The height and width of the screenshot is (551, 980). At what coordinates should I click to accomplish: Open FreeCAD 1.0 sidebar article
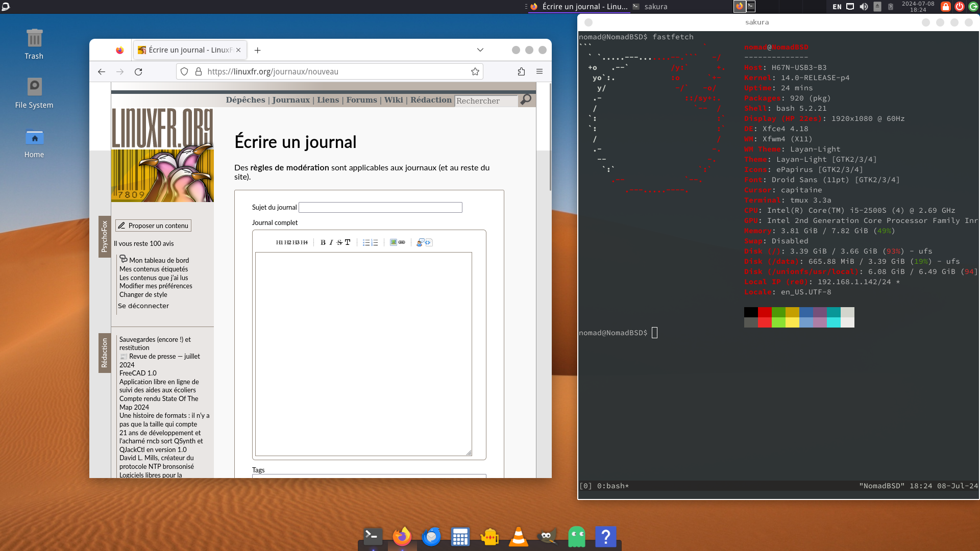tap(138, 373)
